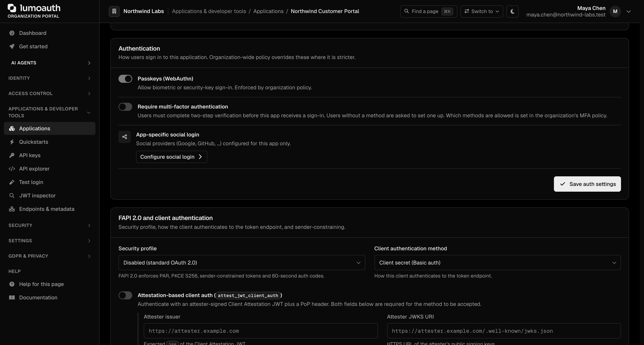644x345 pixels.
Task: Open the Security profile dropdown
Action: tap(242, 263)
